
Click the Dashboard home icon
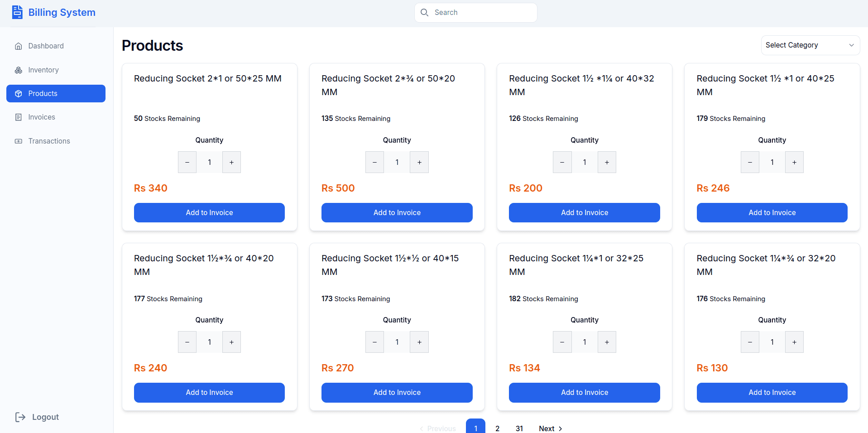point(19,46)
